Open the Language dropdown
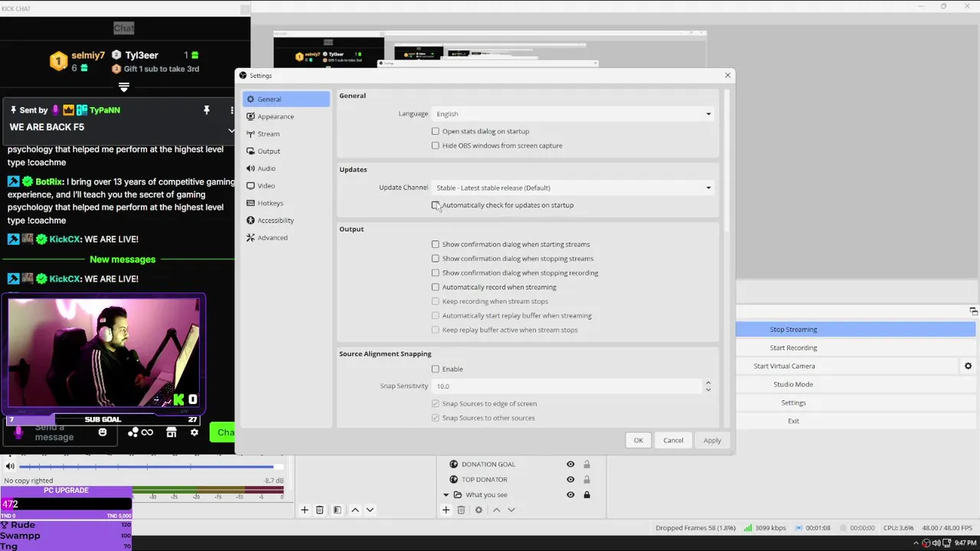The width and height of the screenshot is (980, 551). point(573,114)
